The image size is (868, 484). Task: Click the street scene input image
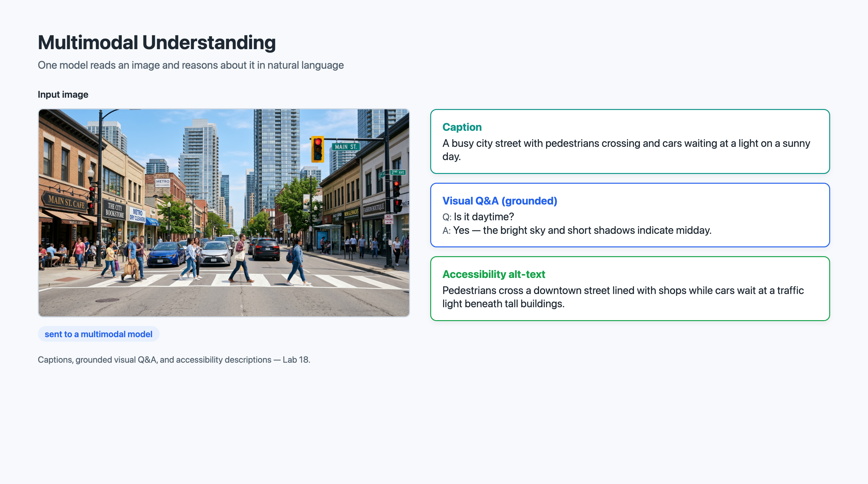pyautogui.click(x=224, y=213)
